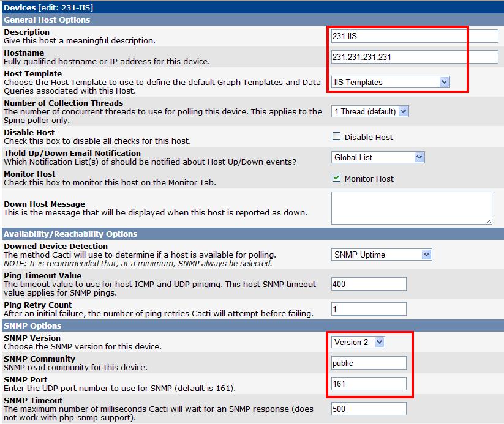Open the Thold Global List notification dropdown
This screenshot has width=504, height=424.
tap(378, 157)
